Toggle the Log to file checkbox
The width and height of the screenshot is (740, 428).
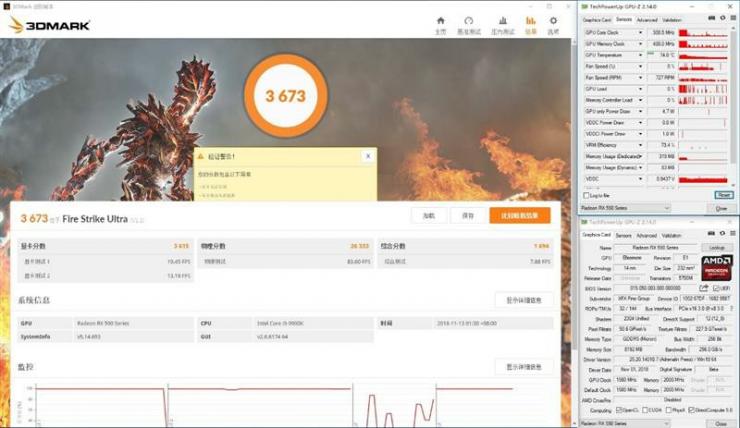click(x=586, y=195)
